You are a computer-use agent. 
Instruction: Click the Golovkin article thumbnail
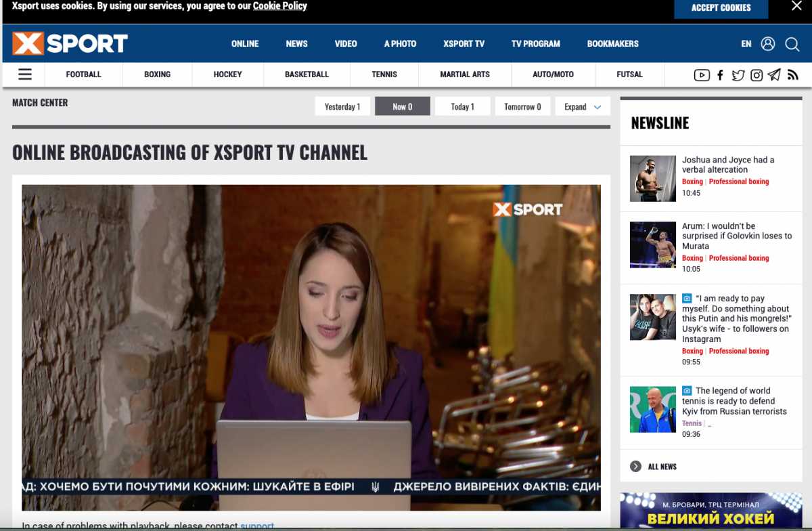click(x=653, y=245)
